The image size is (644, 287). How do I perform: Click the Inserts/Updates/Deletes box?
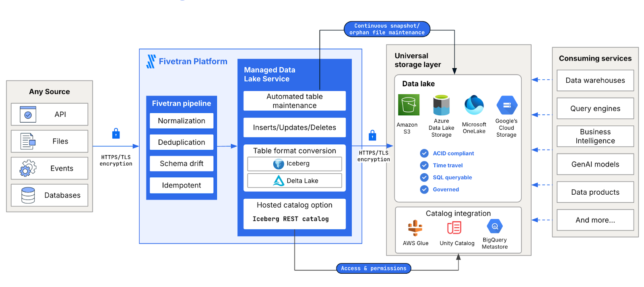[x=295, y=127]
